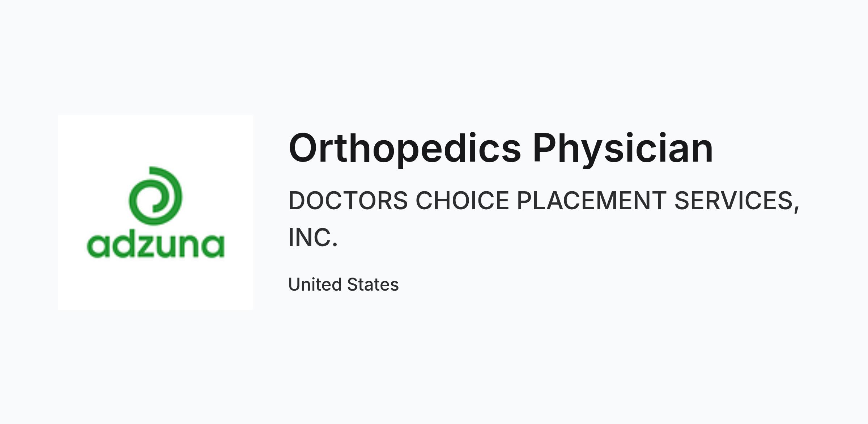Click the green Adzuna swirl icon
868x424 pixels.
[x=156, y=196]
